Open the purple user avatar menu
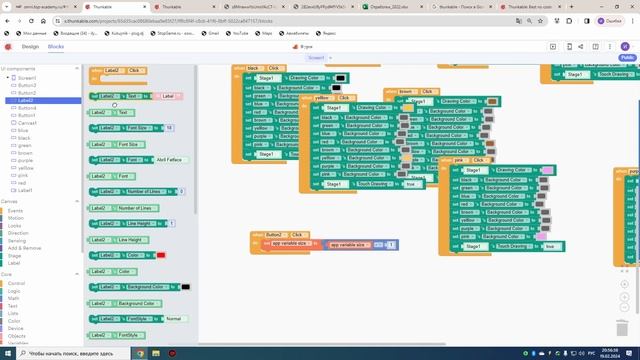 point(624,47)
